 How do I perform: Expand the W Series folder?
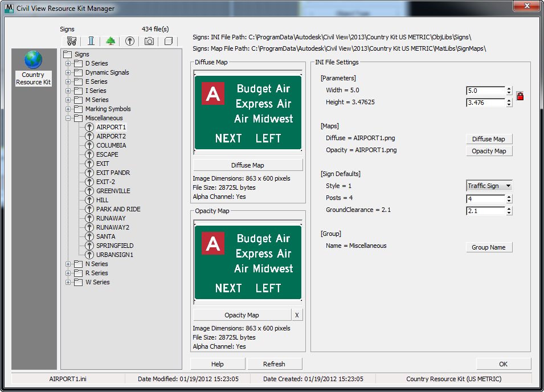click(68, 282)
